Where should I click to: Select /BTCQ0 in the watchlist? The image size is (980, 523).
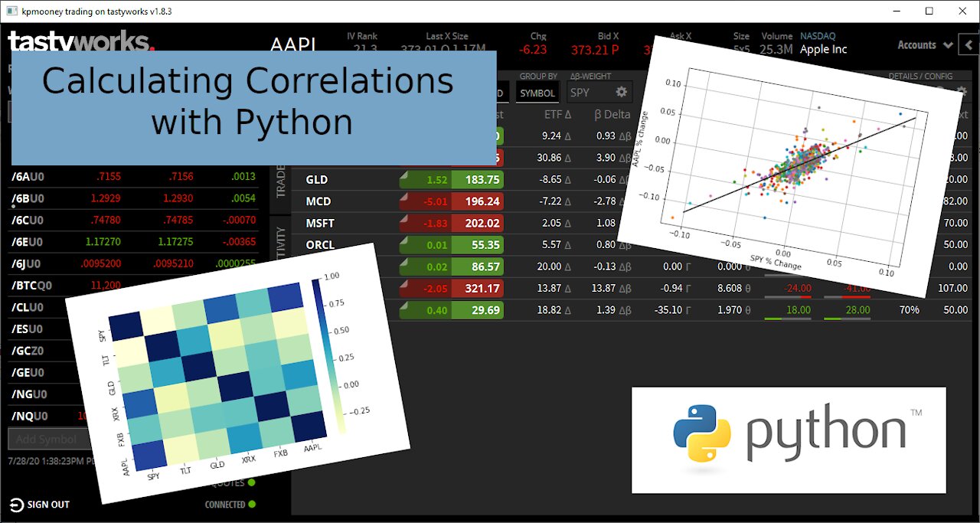31,286
